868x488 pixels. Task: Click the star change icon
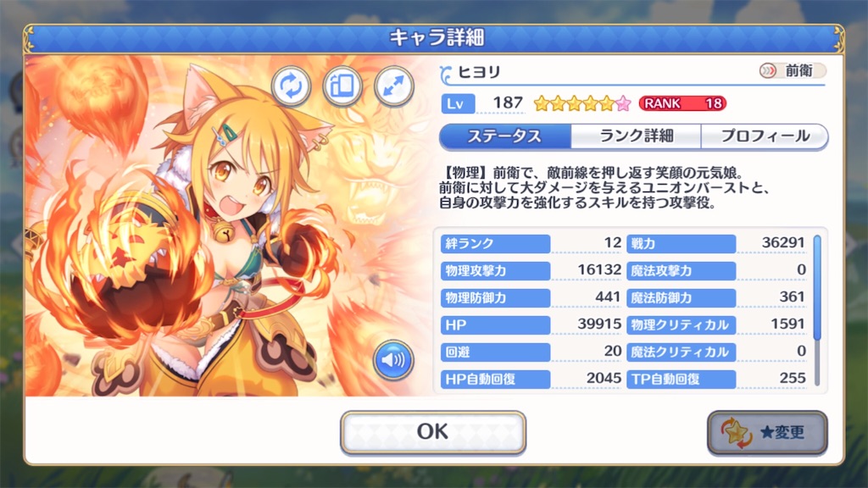(737, 433)
